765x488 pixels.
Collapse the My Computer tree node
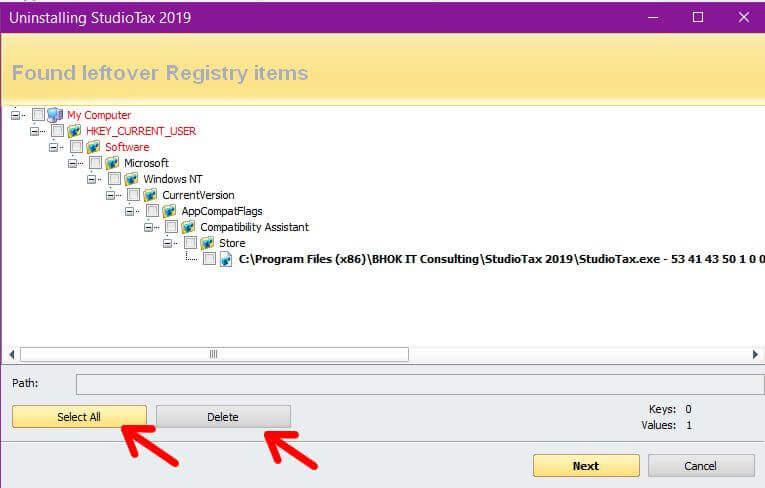point(15,116)
